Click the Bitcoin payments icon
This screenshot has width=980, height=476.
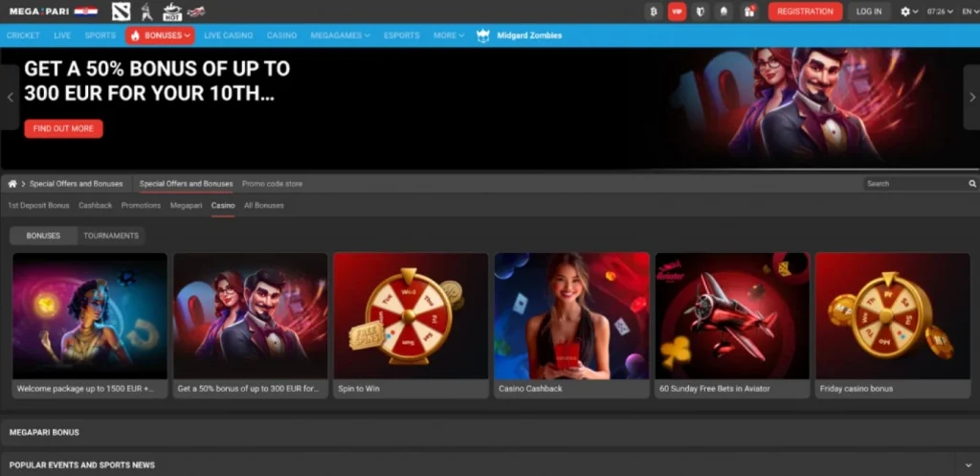654,11
